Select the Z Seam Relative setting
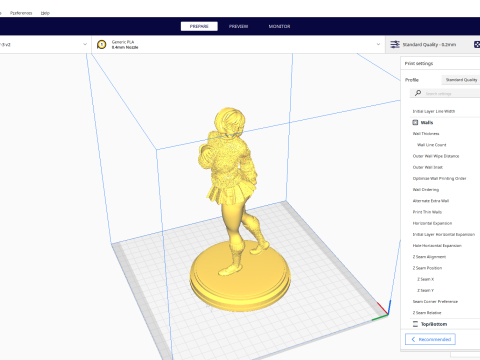Screen dimensions: 480x360 427,313
